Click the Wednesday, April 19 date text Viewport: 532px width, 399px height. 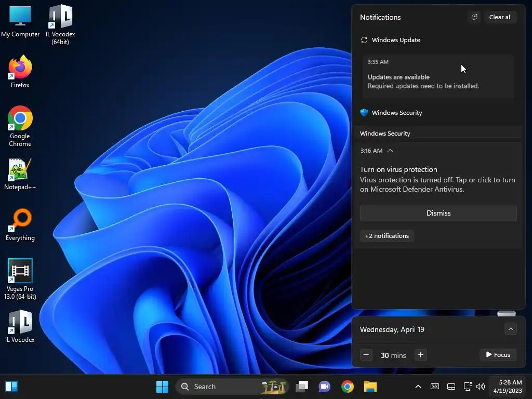pyautogui.click(x=392, y=329)
